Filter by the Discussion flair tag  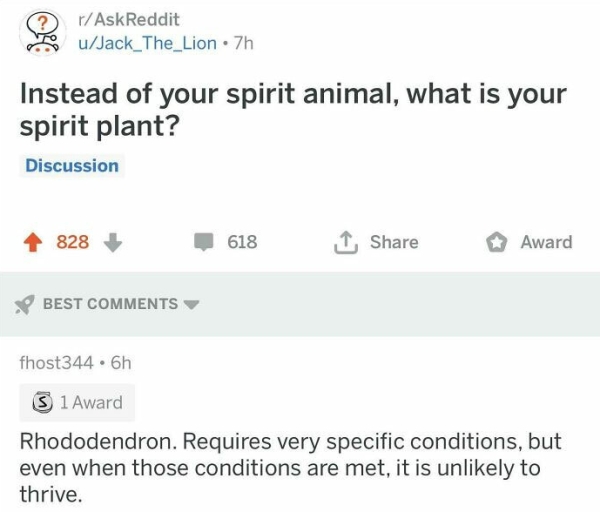(72, 166)
